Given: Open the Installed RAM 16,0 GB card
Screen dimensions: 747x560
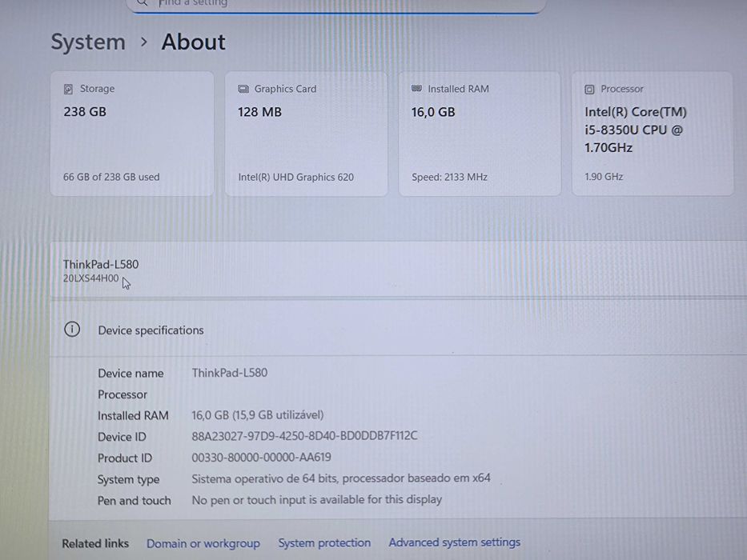Looking at the screenshot, I should 480,134.
